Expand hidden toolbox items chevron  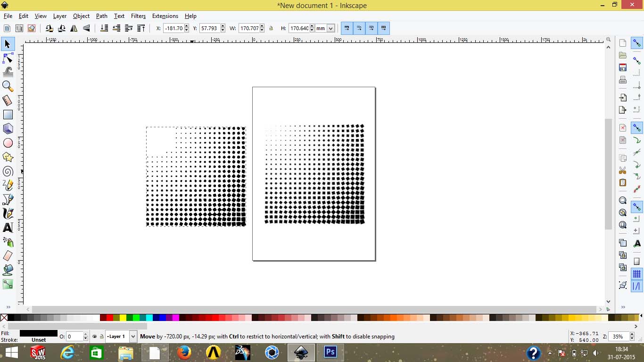click(8, 307)
